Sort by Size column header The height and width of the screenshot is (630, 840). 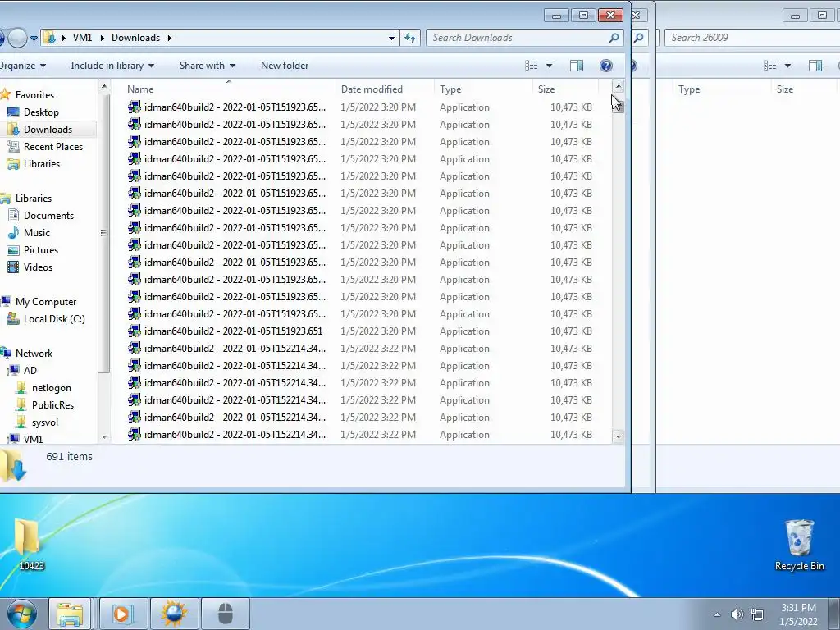point(566,89)
